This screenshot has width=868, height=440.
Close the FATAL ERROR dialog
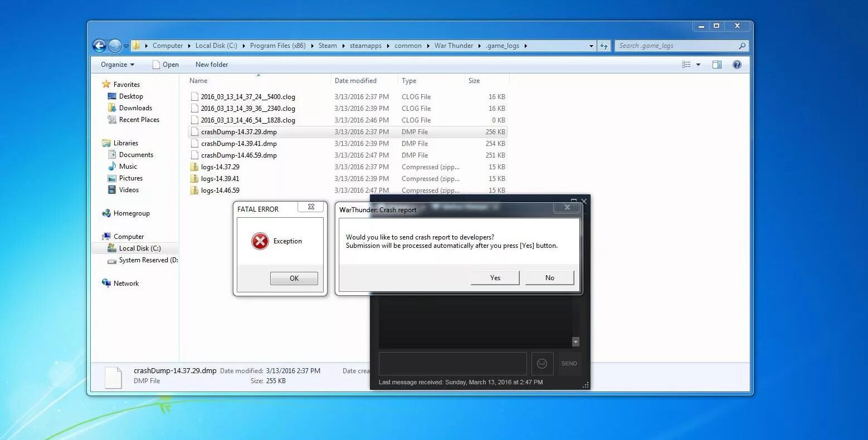(x=311, y=207)
